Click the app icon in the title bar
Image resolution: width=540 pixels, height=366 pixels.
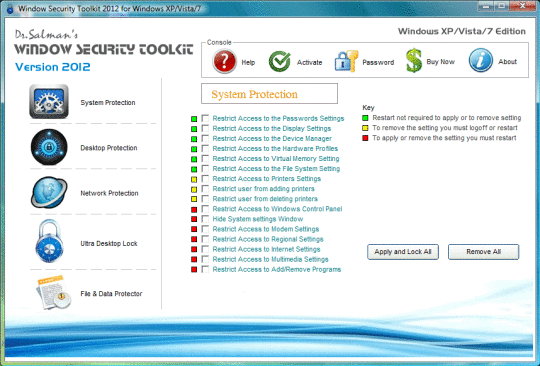click(x=10, y=9)
